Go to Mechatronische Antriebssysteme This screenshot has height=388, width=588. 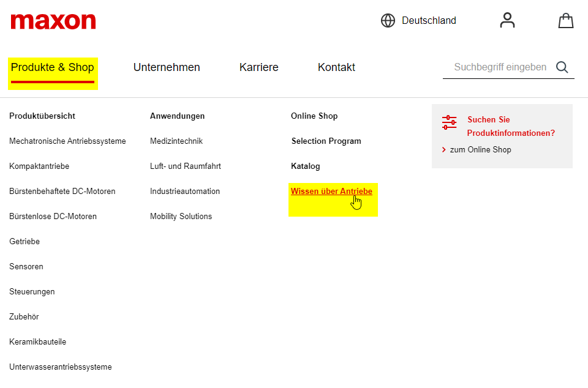[67, 141]
